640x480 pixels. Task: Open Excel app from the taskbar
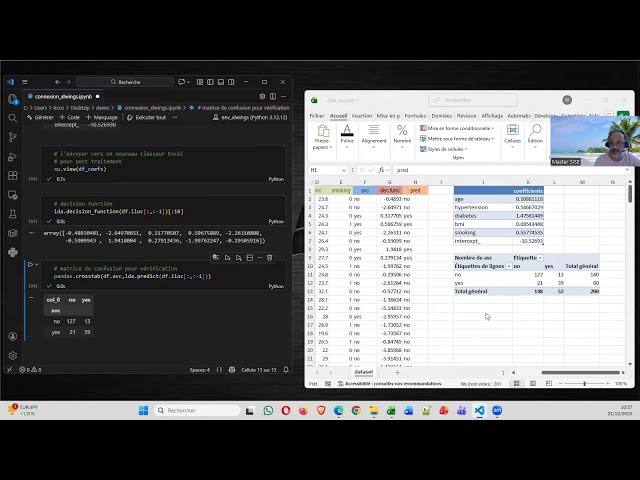(391, 411)
